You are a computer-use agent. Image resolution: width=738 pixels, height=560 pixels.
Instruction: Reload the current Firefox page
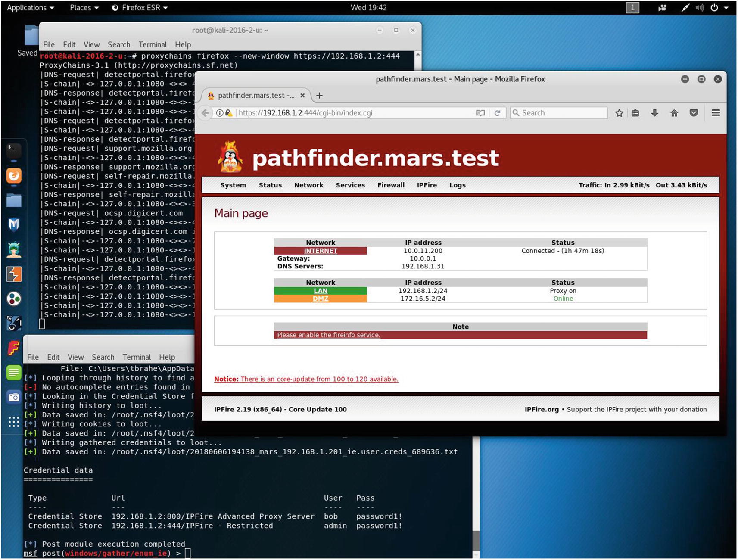[x=497, y=113]
